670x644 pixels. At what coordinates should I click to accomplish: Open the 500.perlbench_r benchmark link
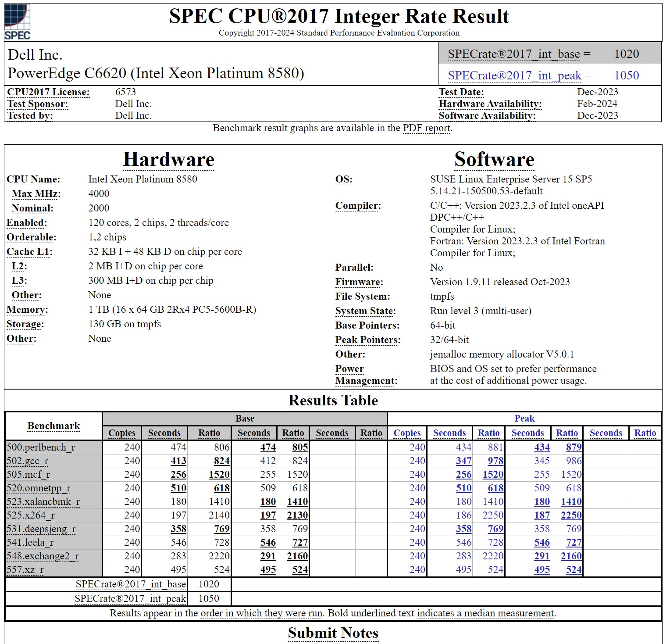click(41, 447)
